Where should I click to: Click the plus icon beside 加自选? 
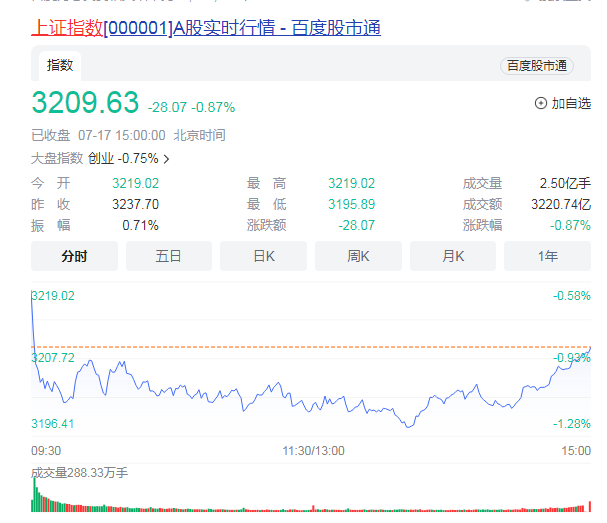pyautogui.click(x=541, y=103)
